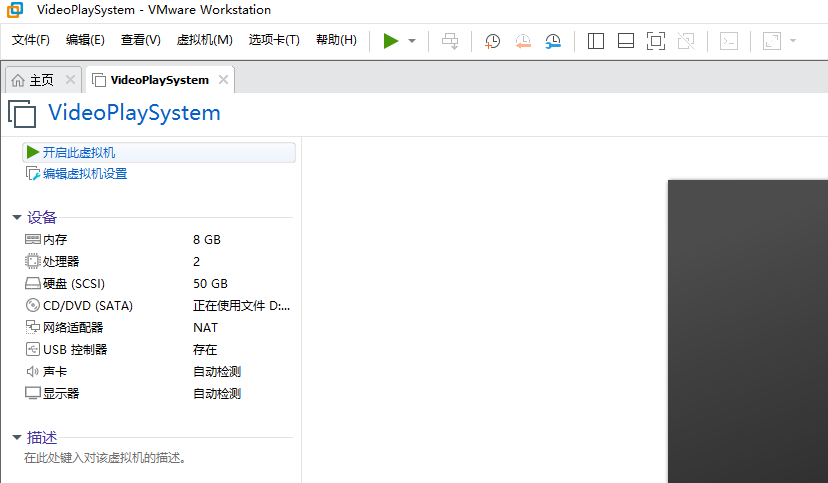828x483 pixels.
Task: Click the USB 控制器 icon
Action: pyautogui.click(x=33, y=349)
